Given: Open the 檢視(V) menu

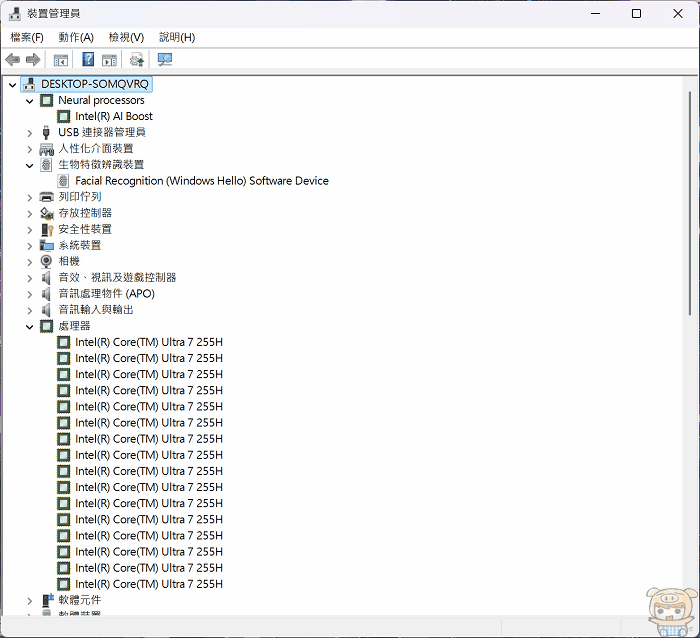Looking at the screenshot, I should pyautogui.click(x=126, y=37).
